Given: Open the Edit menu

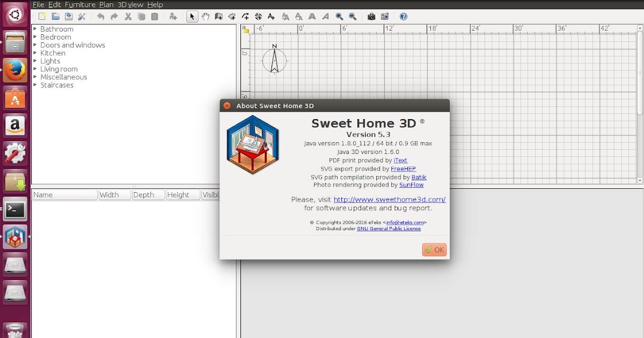Looking at the screenshot, I should click(55, 4).
